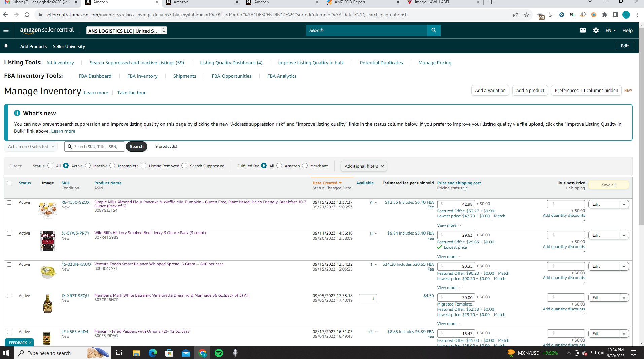
Task: Open Mail app from the taskbar
Action: point(186,353)
